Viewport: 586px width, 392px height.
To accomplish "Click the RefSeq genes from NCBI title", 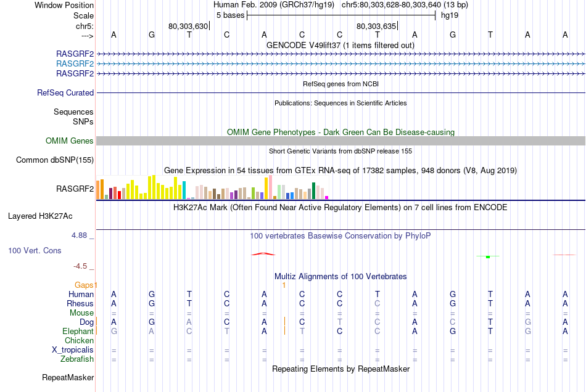I will tap(341, 84).
